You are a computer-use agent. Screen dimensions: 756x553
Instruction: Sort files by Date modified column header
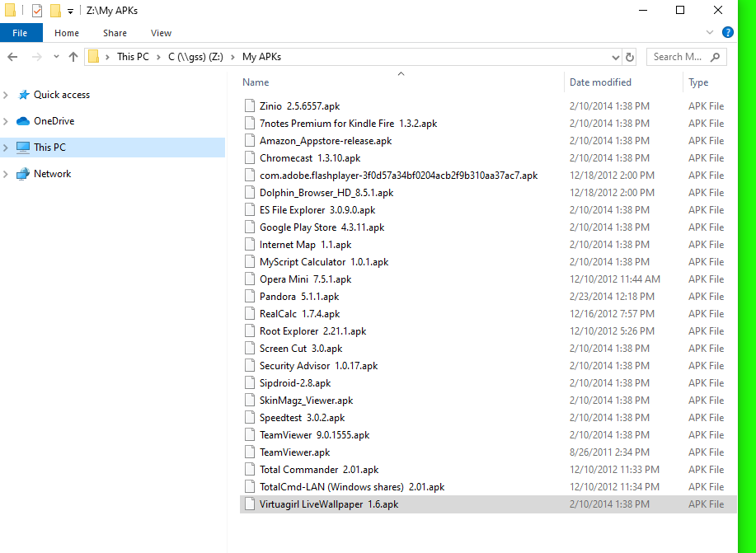(x=600, y=82)
